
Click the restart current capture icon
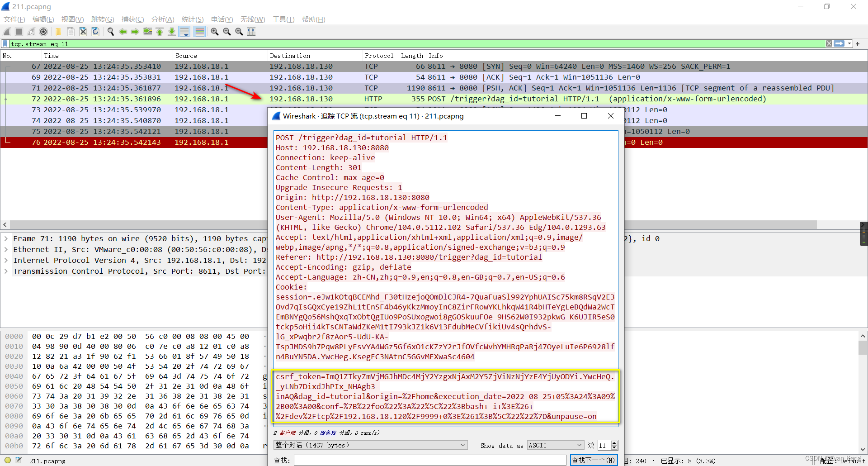[x=31, y=32]
